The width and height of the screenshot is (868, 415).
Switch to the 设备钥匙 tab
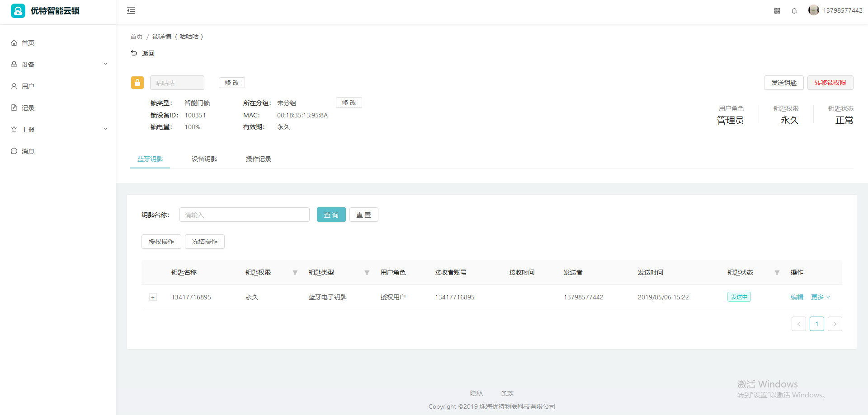click(x=204, y=159)
